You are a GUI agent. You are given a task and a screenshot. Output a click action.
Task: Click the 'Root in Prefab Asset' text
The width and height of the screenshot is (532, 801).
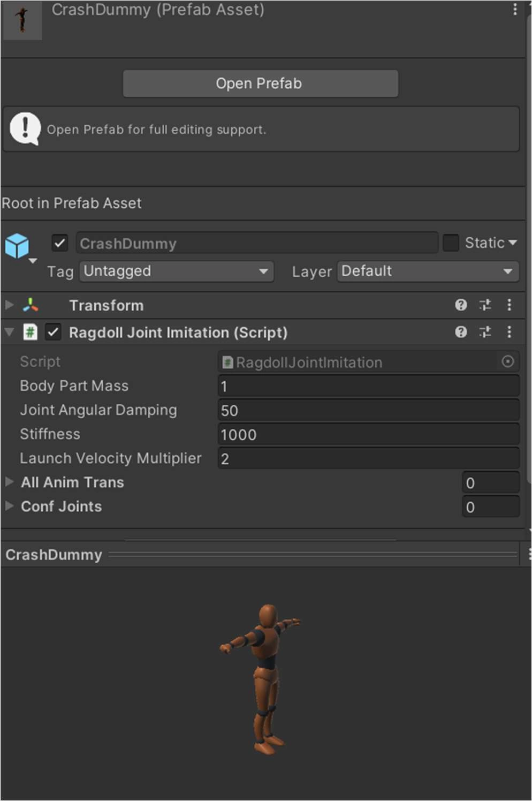pos(72,203)
